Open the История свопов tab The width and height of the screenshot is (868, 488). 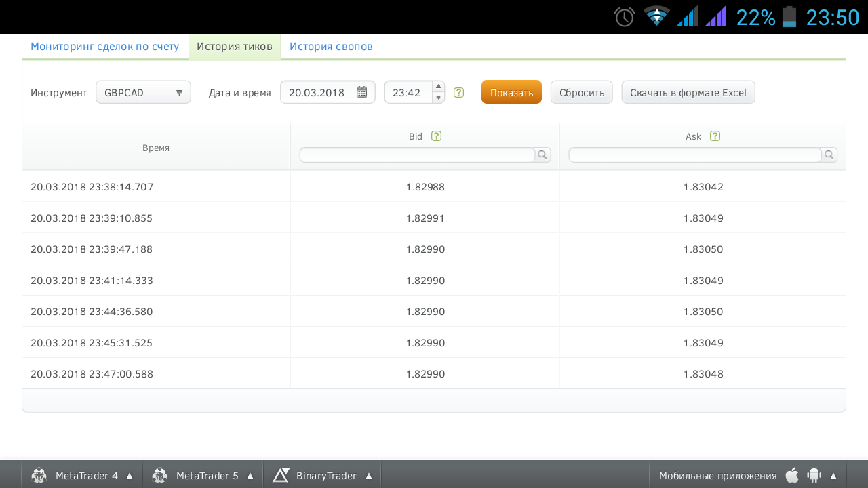(x=331, y=47)
